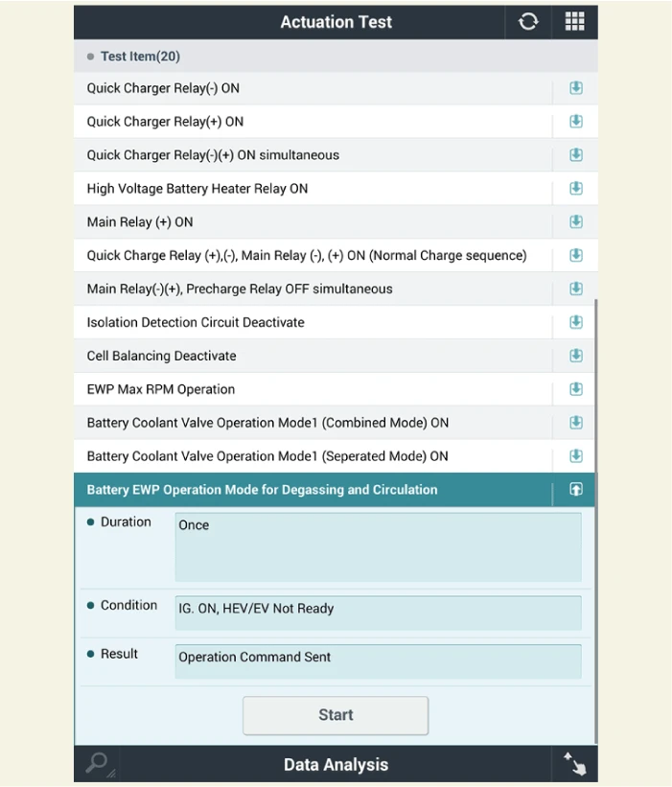
Task: Click the Start button
Action: [x=336, y=715]
